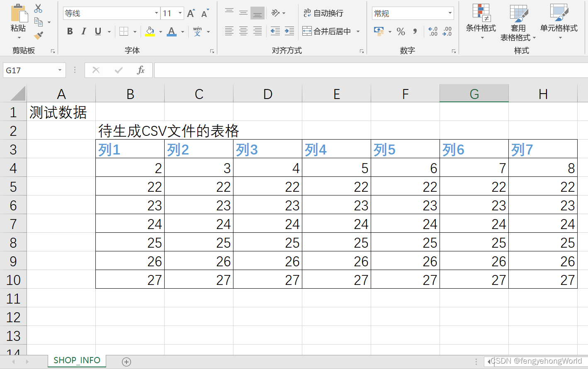Click the Copy icon
Viewport: 588px width, 369px height.
point(39,22)
